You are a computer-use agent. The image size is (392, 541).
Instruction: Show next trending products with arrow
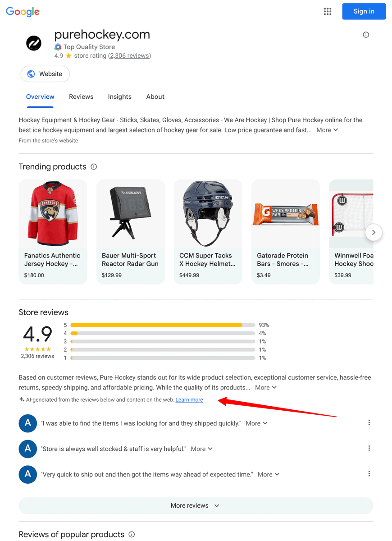pyautogui.click(x=374, y=233)
